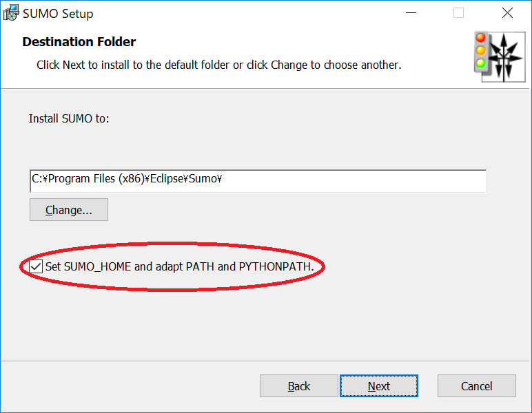Click the install path input field

258,181
